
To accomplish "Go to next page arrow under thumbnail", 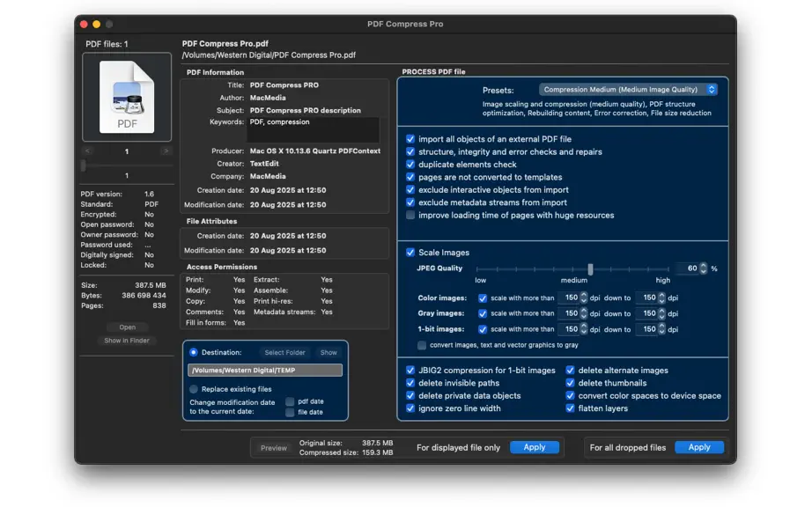I will (x=166, y=151).
